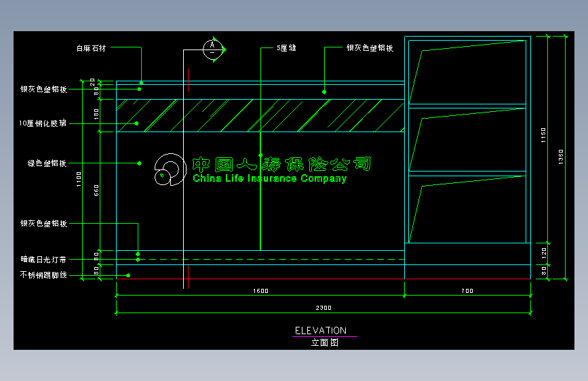588x381 pixels.
Task: Select the 白麻石材 annotation label
Action: click(x=91, y=48)
